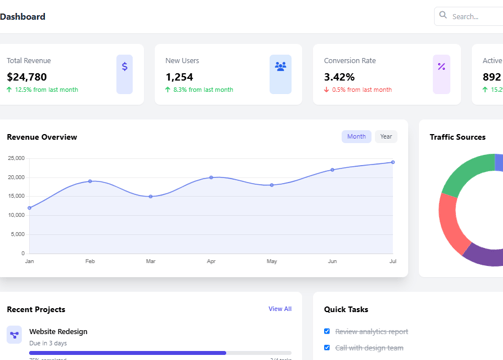This screenshot has height=360, width=503.
Task: Click the red down arrow under 3.42%
Action: click(x=326, y=90)
